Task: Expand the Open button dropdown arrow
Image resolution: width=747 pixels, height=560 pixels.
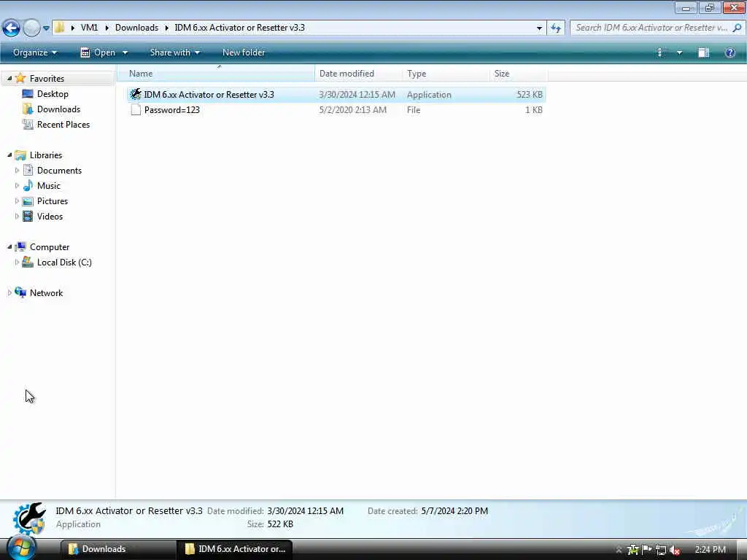Action: tap(125, 52)
